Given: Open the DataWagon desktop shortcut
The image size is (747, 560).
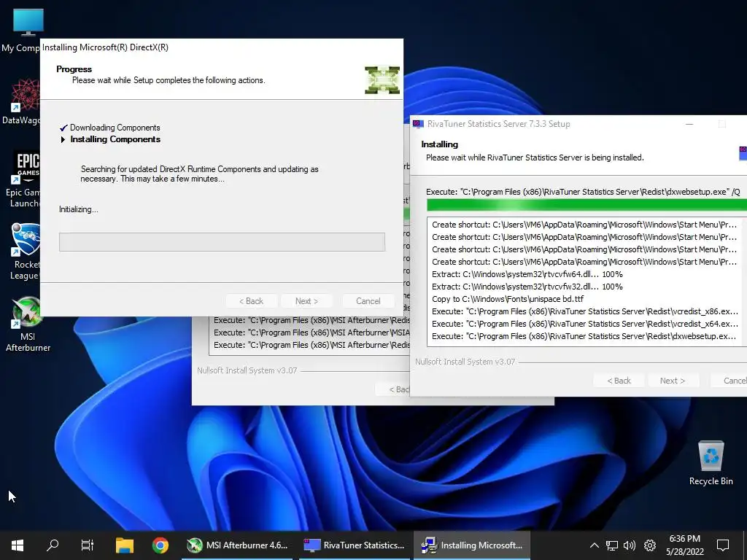Looking at the screenshot, I should tap(24, 101).
